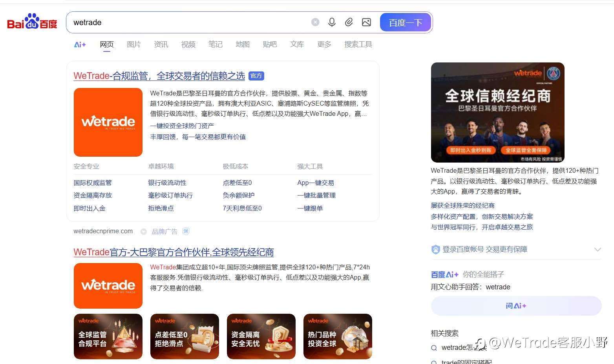614x364 pixels.
Task: Click the 官方 badge beside first result
Action: pyautogui.click(x=256, y=76)
